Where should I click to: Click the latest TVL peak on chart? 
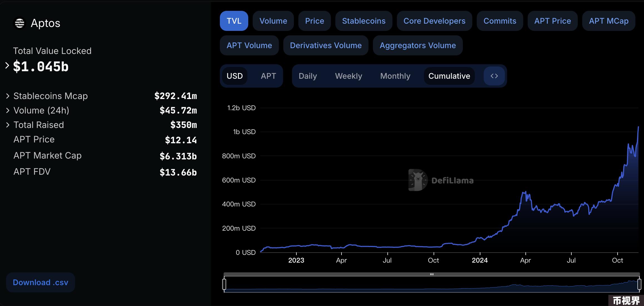pyautogui.click(x=638, y=127)
